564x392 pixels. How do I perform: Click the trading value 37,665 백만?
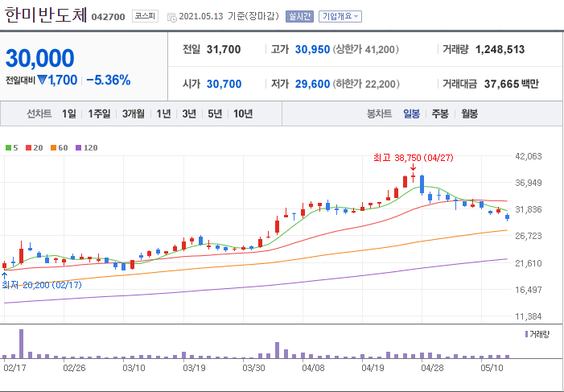511,84
